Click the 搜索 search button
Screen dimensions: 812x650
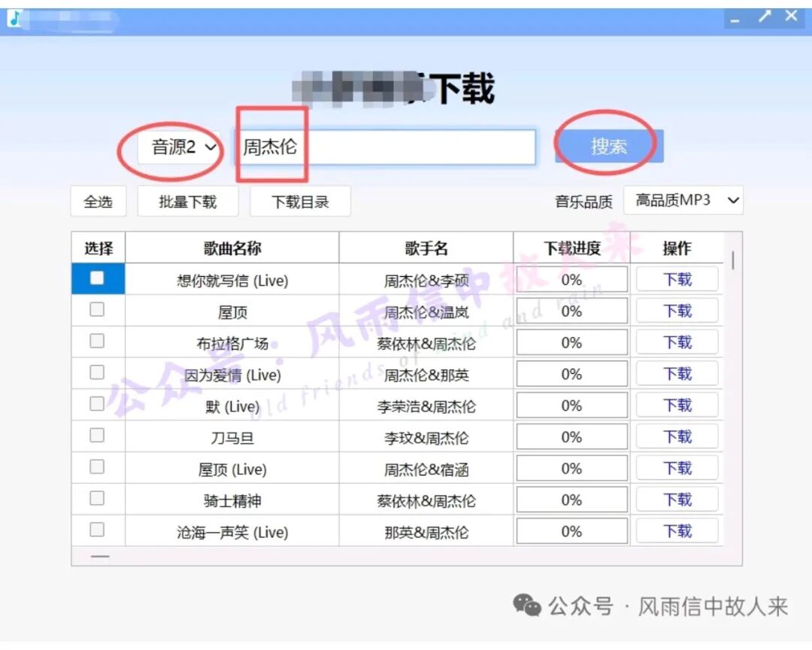pos(609,146)
